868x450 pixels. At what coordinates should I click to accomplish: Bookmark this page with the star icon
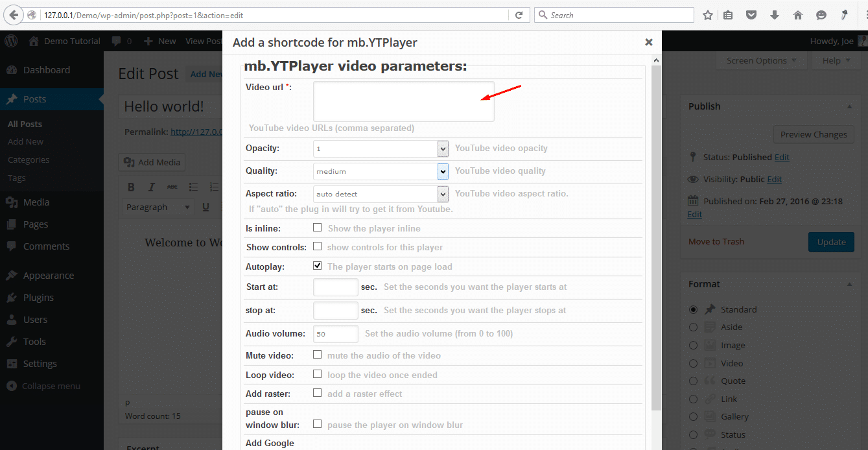[x=708, y=15]
